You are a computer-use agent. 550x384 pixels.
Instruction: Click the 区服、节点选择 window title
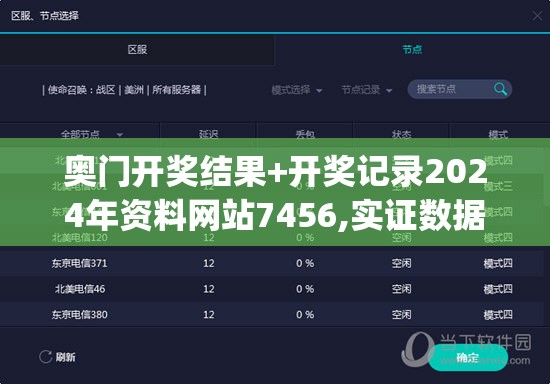pos(45,16)
